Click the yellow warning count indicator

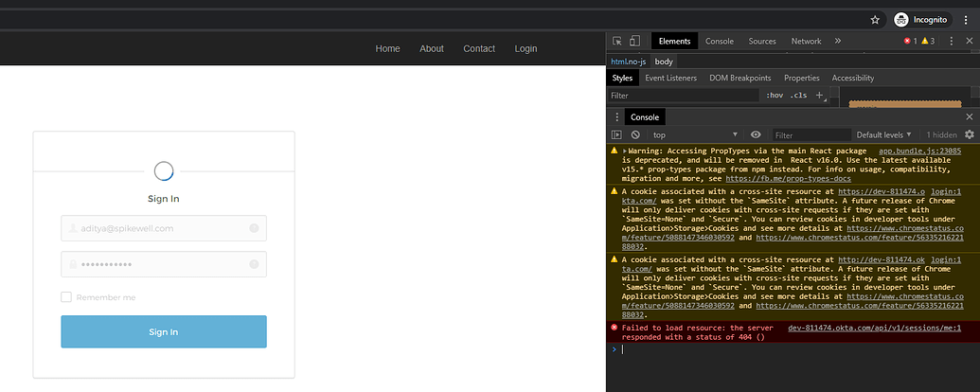coord(928,41)
